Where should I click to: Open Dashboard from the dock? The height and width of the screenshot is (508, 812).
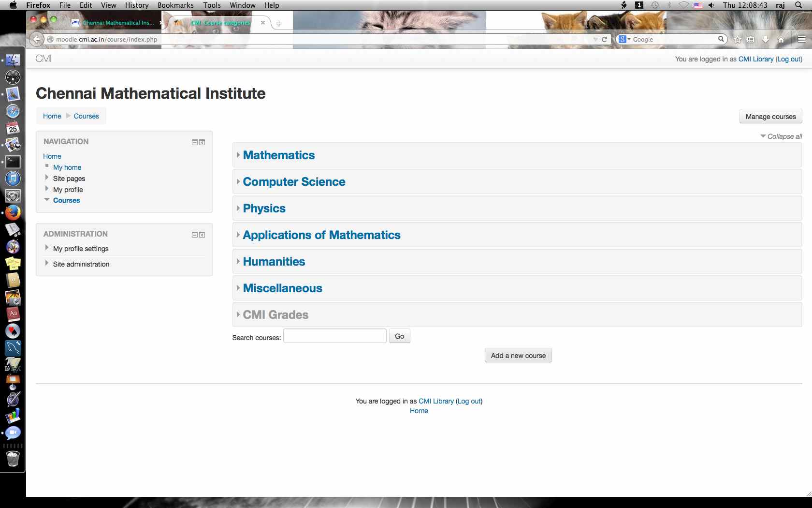click(x=13, y=77)
